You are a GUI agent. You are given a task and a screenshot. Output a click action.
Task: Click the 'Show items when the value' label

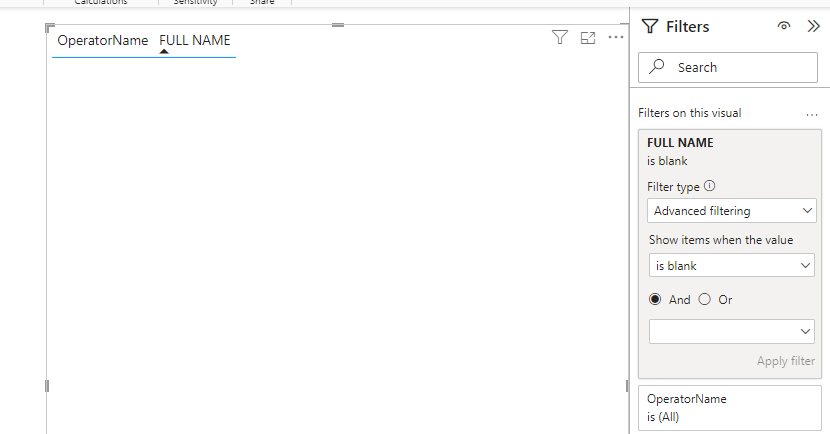coord(721,240)
